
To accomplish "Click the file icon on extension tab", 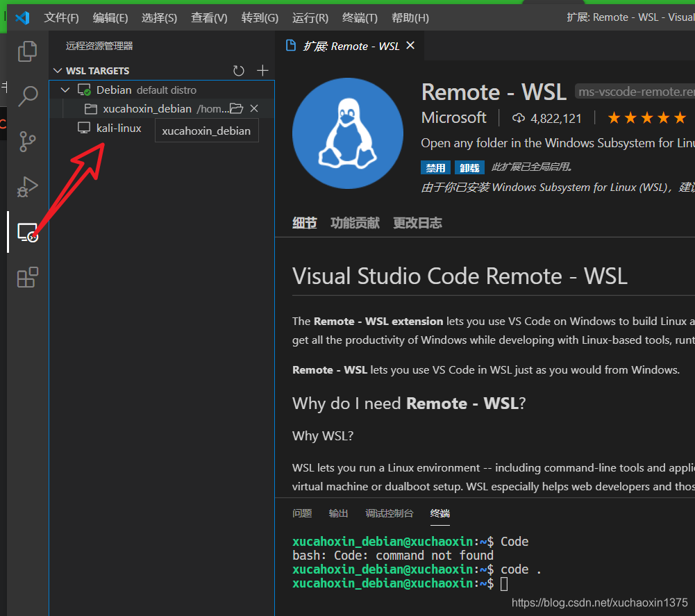I will [x=291, y=46].
